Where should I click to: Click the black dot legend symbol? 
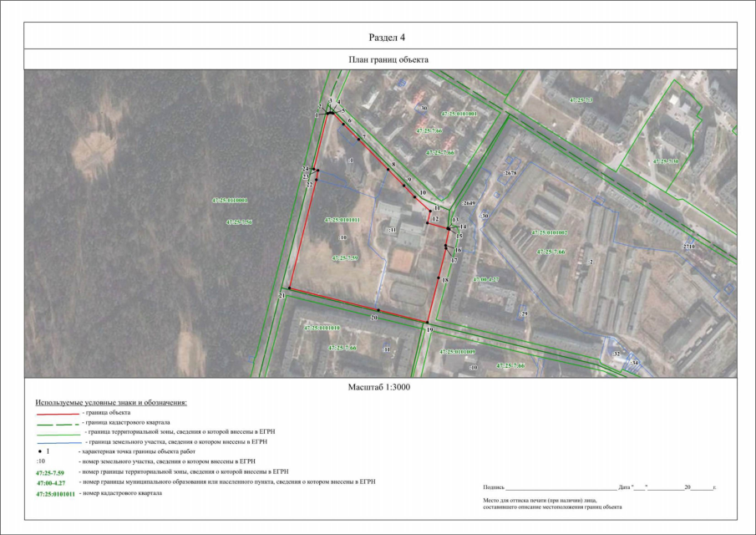point(41,451)
